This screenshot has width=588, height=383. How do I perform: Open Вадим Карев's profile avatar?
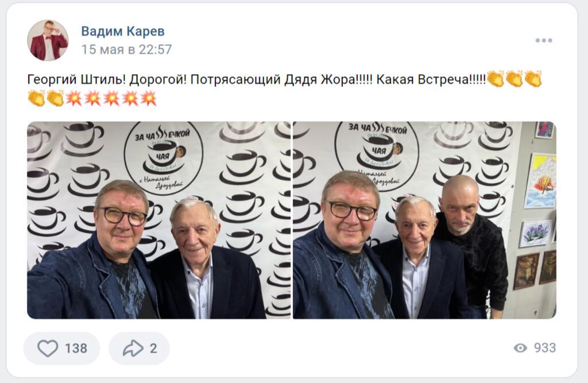click(x=48, y=40)
